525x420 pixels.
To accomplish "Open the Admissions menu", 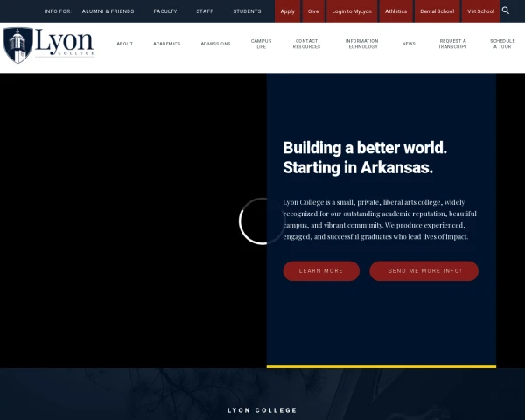I will (x=215, y=44).
